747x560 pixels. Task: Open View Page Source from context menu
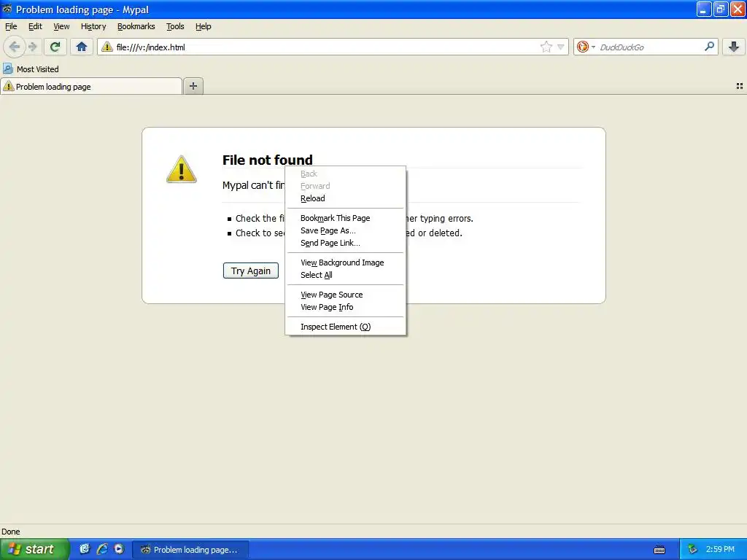pyautogui.click(x=345, y=295)
